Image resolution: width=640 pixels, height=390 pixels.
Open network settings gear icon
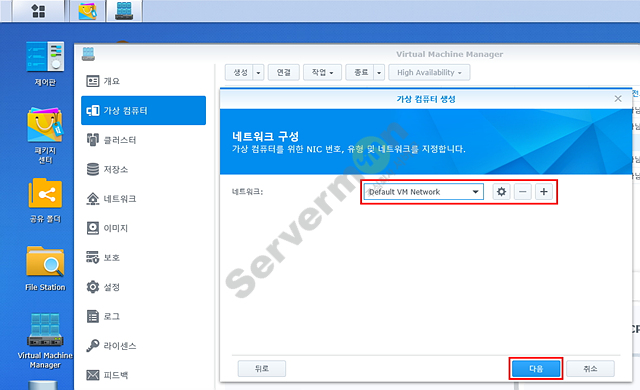click(502, 192)
